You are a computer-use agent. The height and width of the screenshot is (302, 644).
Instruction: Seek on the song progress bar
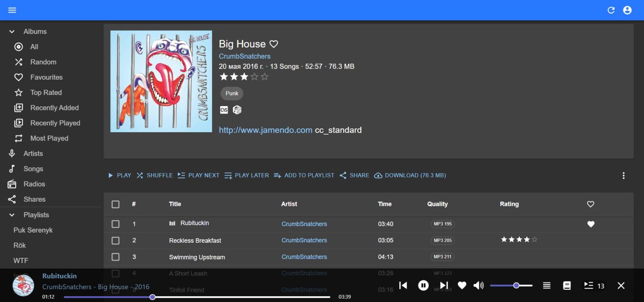(x=197, y=297)
